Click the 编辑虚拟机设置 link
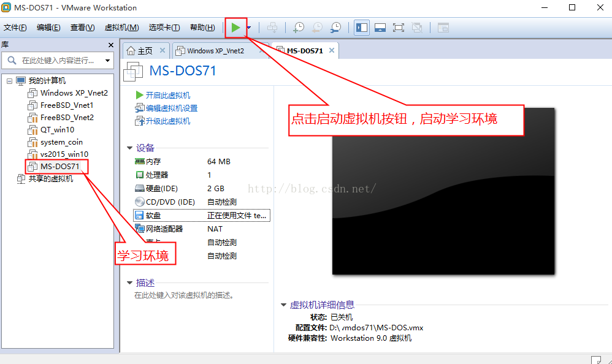Viewport: 612px width, 364px height. click(x=172, y=108)
